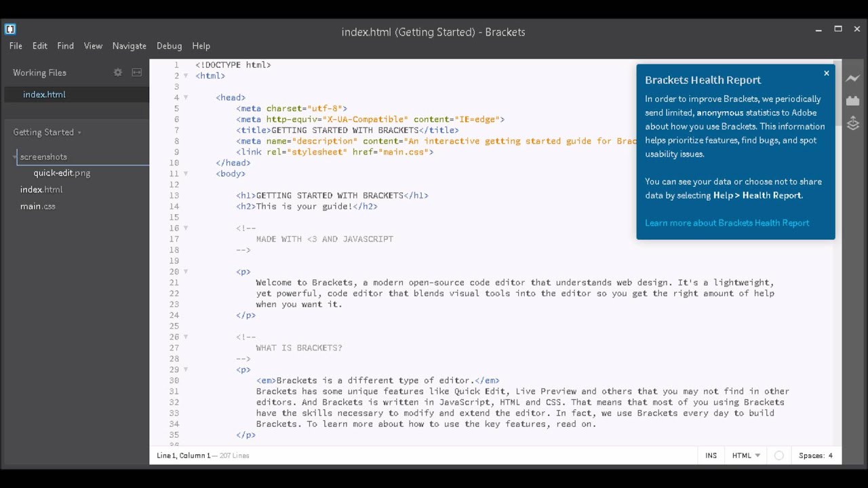The height and width of the screenshot is (488, 868).
Task: Open the HTML language mode dropdown
Action: (x=746, y=455)
